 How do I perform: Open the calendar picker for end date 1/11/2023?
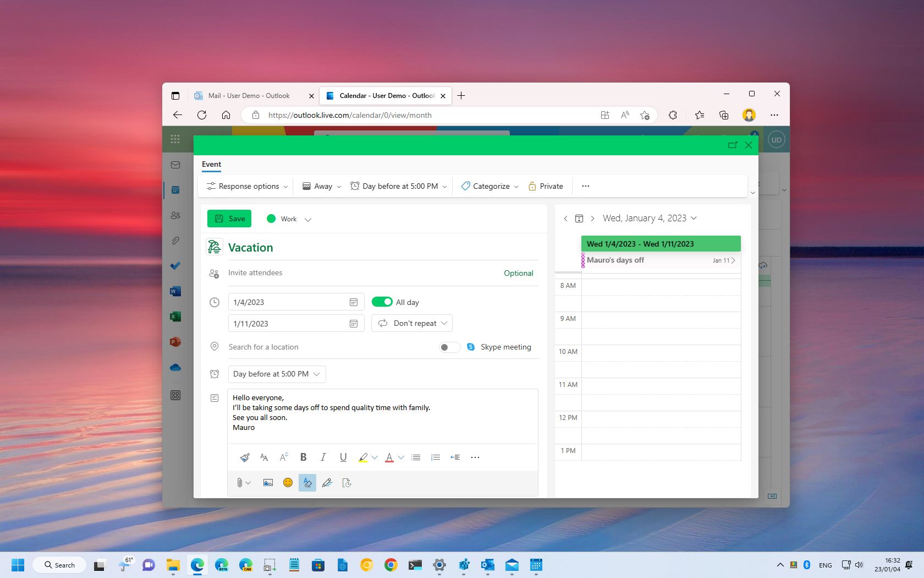354,324
